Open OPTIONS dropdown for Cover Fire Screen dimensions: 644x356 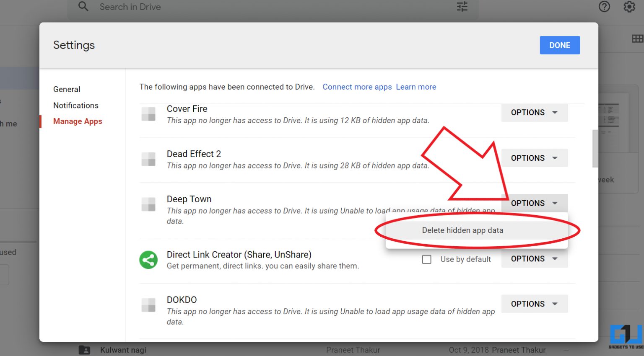(535, 112)
